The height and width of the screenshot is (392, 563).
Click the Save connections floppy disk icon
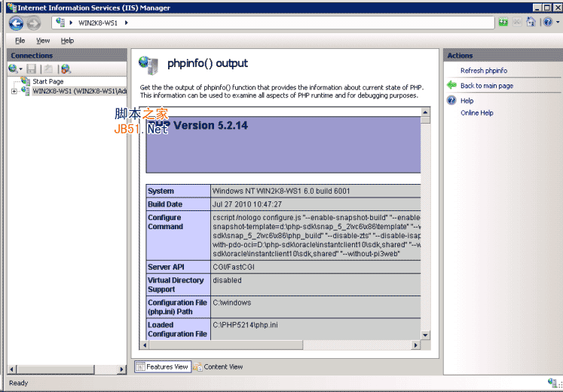click(31, 69)
